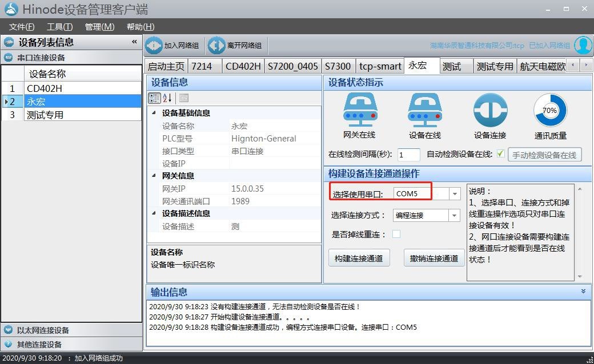Open the 选择连接方式 dropdown

point(454,215)
